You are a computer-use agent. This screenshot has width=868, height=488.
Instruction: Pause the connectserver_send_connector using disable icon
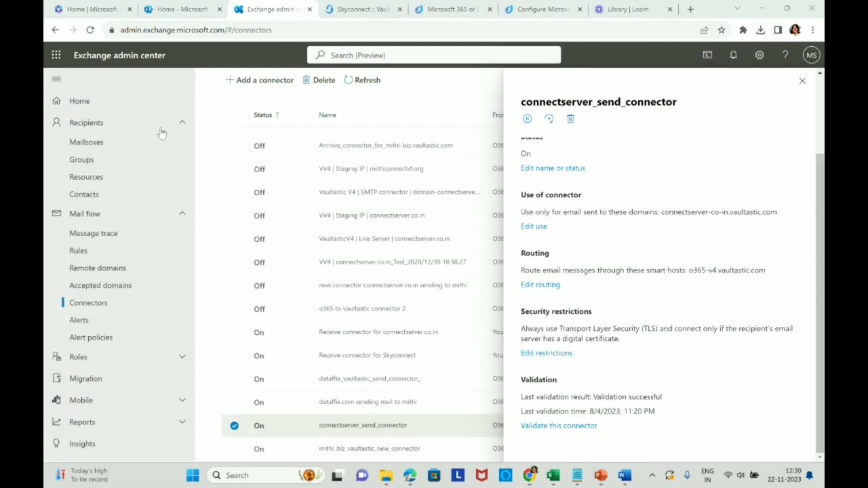click(x=527, y=119)
